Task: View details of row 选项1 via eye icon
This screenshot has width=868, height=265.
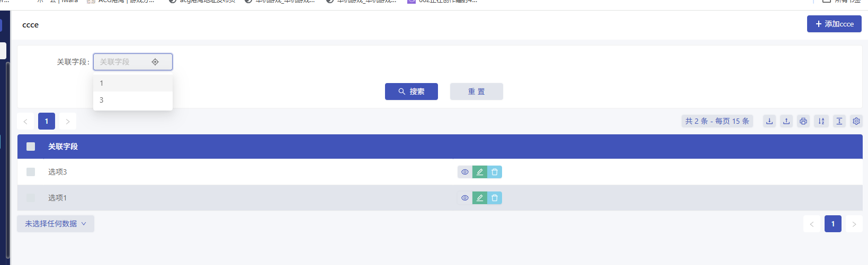Action: pyautogui.click(x=465, y=198)
